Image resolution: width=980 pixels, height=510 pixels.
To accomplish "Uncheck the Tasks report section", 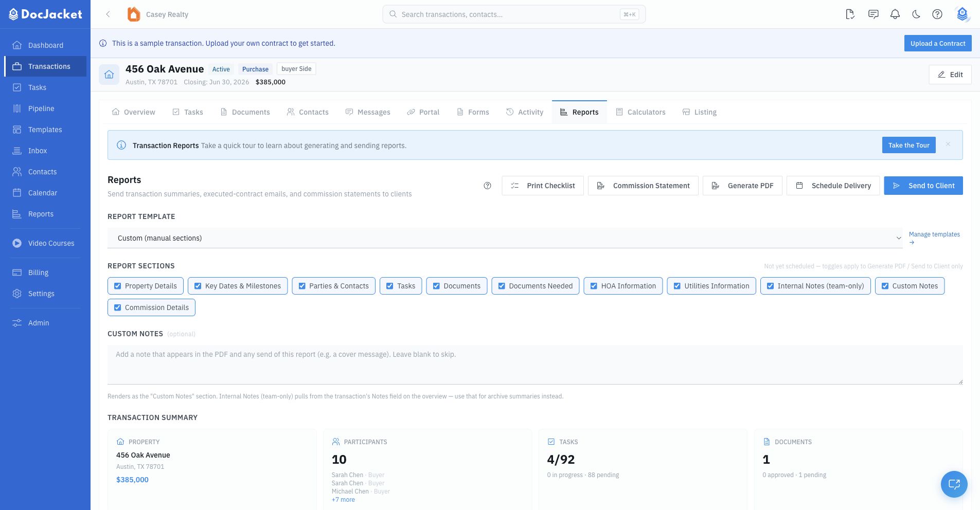I will tap(390, 286).
